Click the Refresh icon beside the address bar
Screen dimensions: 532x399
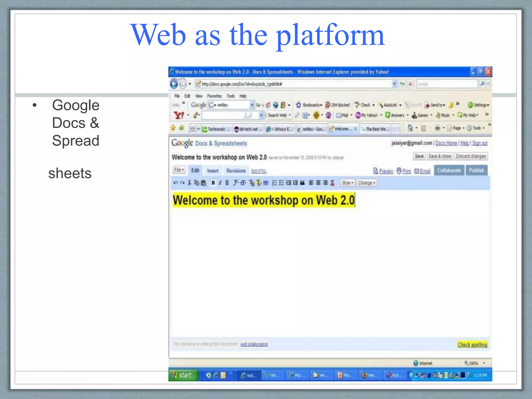tap(402, 84)
